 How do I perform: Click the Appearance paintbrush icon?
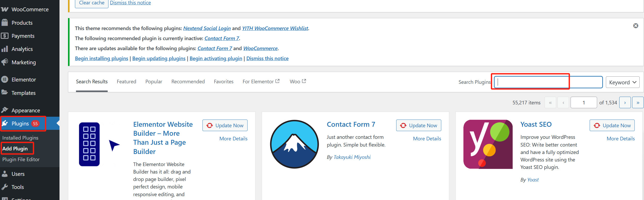point(5,110)
